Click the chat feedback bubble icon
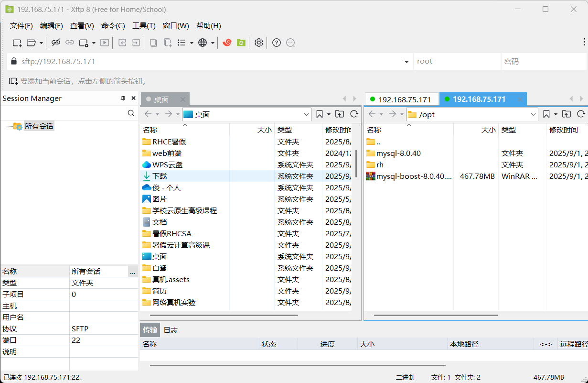 [290, 43]
